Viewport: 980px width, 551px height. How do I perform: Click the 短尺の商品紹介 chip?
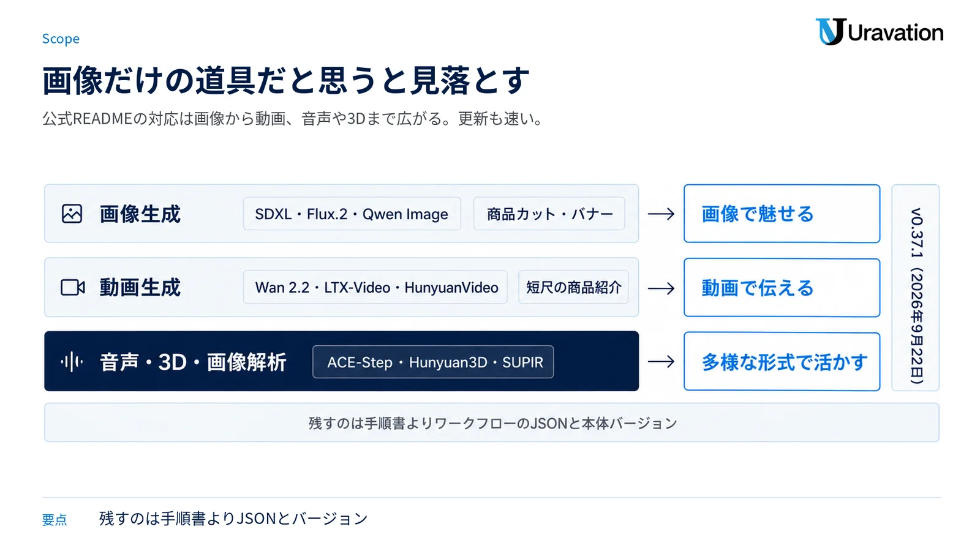click(x=573, y=287)
